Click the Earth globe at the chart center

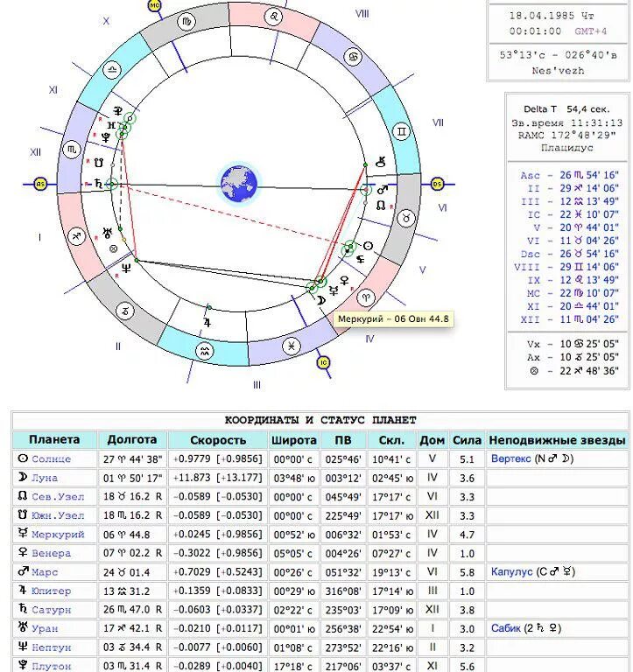tap(239, 185)
